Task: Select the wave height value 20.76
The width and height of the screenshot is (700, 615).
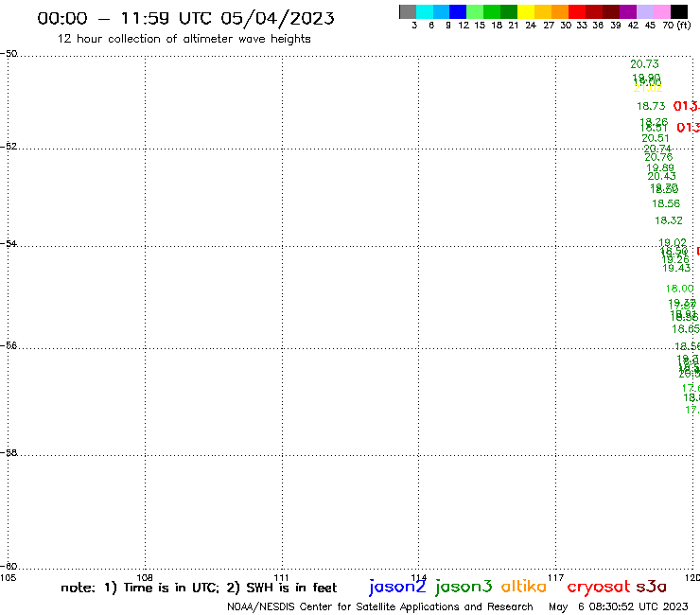Action: click(658, 157)
